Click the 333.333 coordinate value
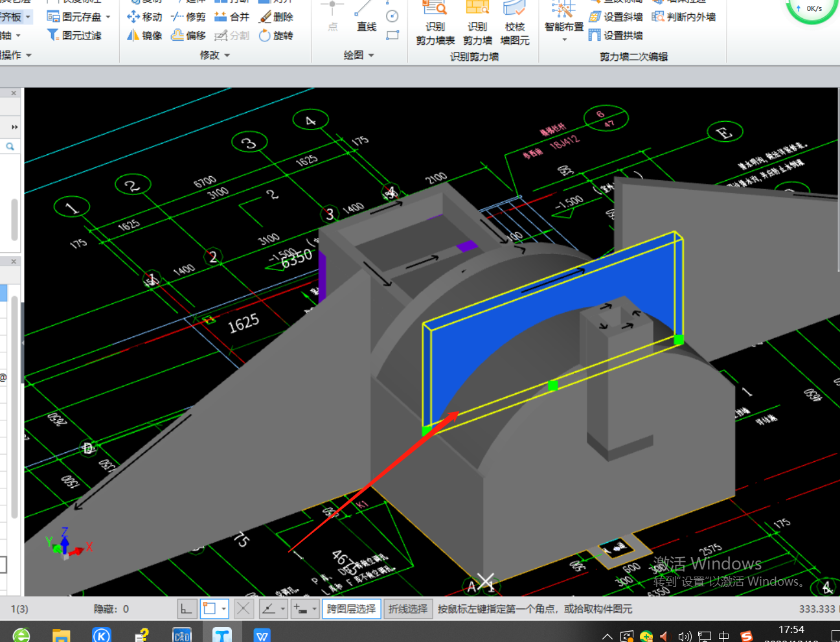840x642 pixels. click(x=817, y=609)
